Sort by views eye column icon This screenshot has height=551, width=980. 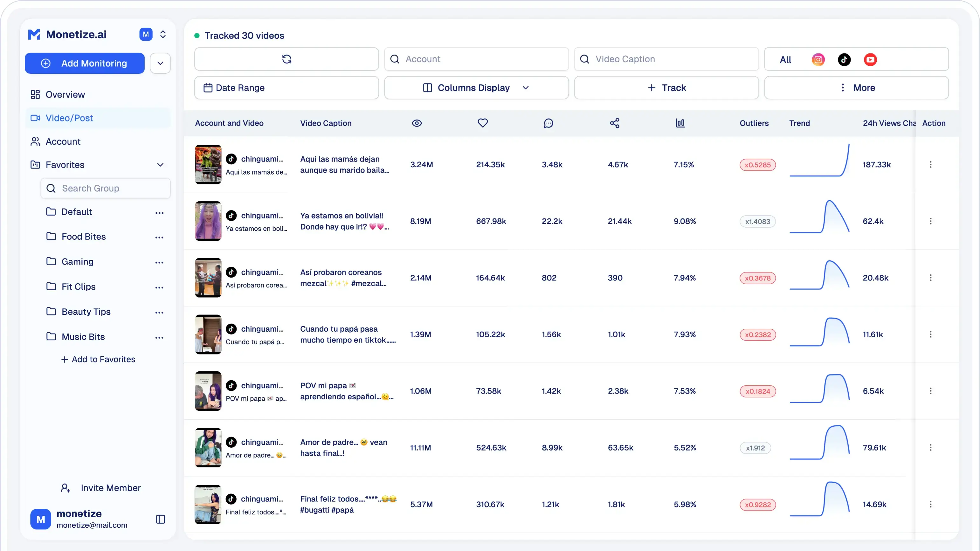click(x=417, y=123)
